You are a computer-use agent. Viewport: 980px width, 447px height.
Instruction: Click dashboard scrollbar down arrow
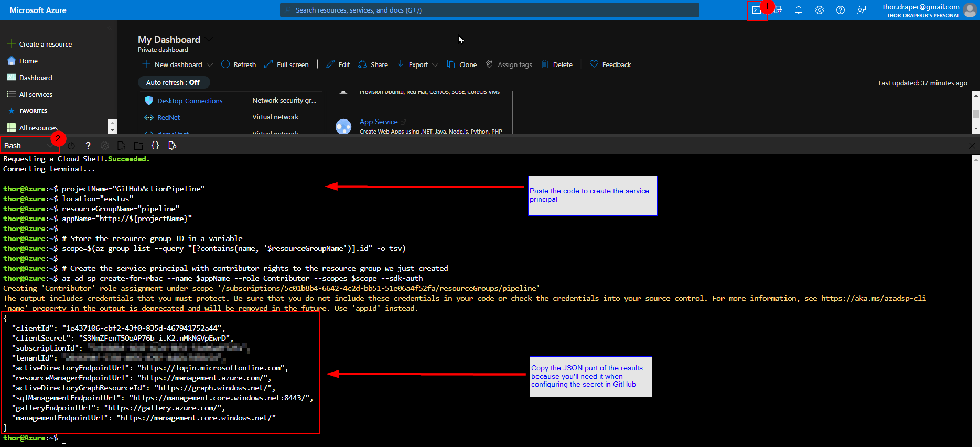click(x=976, y=128)
